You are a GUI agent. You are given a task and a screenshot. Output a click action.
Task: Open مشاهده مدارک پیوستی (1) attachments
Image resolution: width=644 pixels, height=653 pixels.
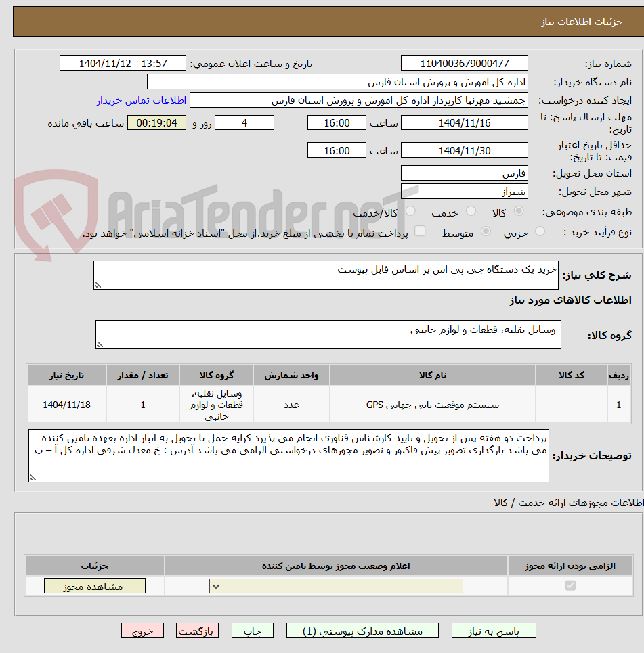[362, 631]
